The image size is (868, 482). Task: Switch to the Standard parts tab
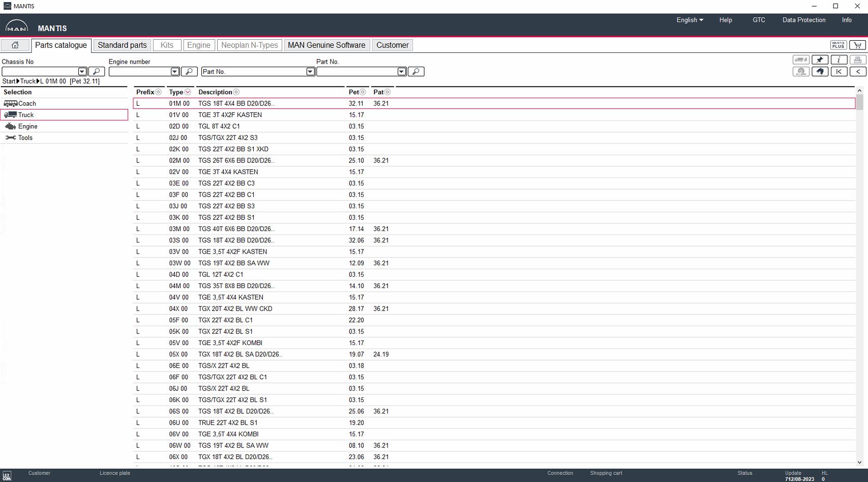click(x=122, y=45)
